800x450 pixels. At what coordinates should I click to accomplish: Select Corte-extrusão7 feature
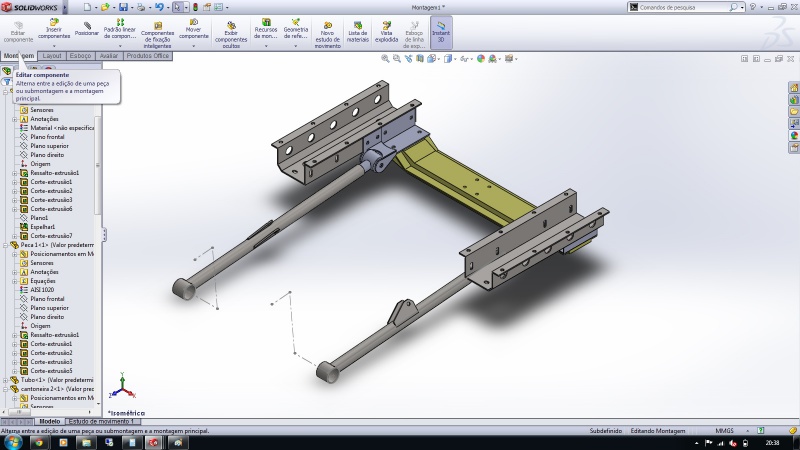coord(51,236)
